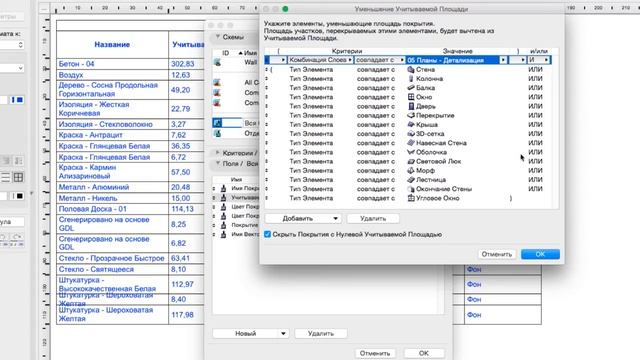Select the Морф morph element icon
Viewport: 640px width, 360px height.
pos(411,171)
